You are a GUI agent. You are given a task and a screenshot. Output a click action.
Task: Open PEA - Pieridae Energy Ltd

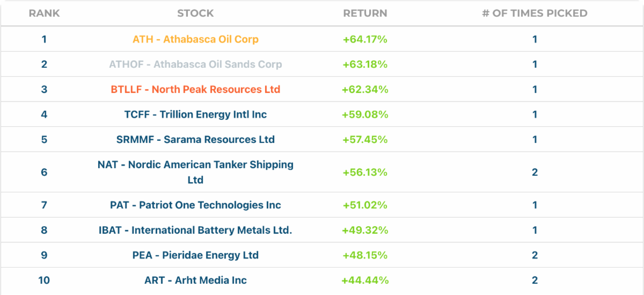195,255
